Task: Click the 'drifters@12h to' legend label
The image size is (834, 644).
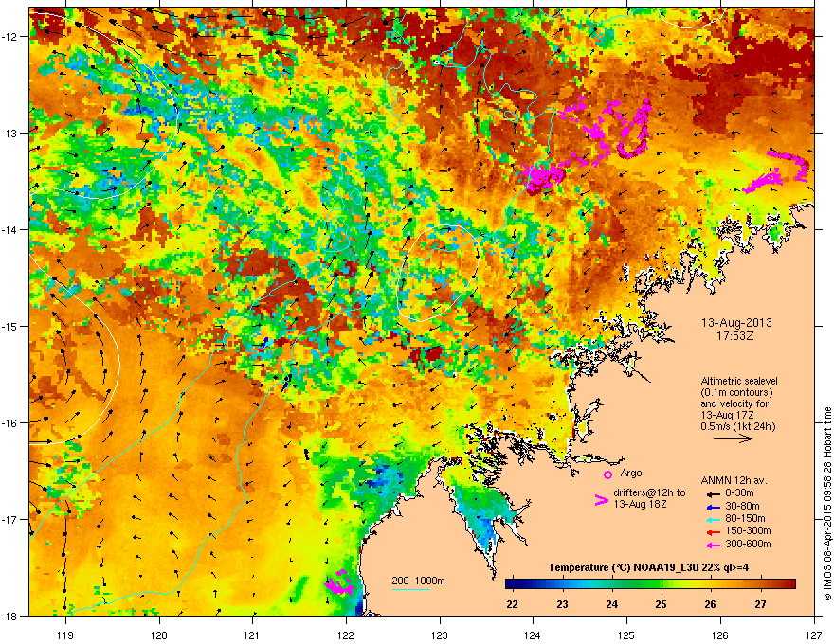Action: (x=649, y=493)
